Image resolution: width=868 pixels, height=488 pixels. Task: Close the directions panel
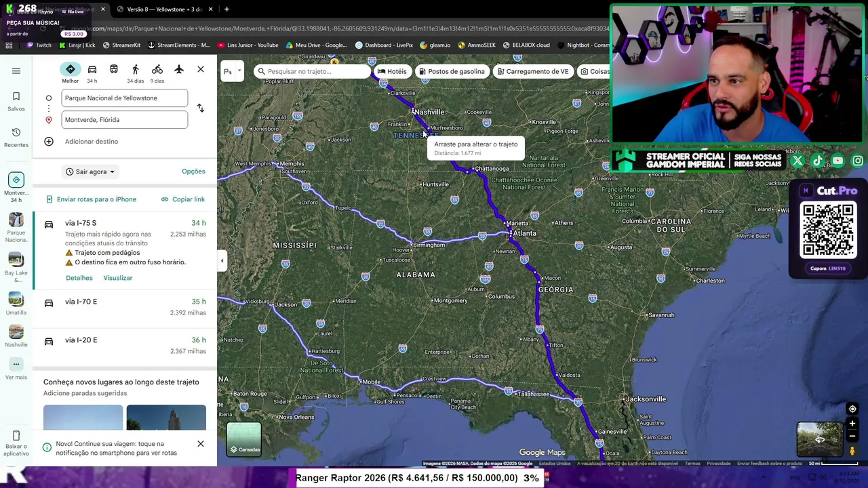click(x=201, y=69)
